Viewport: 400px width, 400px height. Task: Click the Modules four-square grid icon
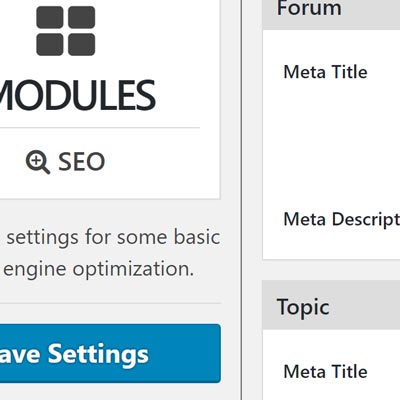coord(66,31)
